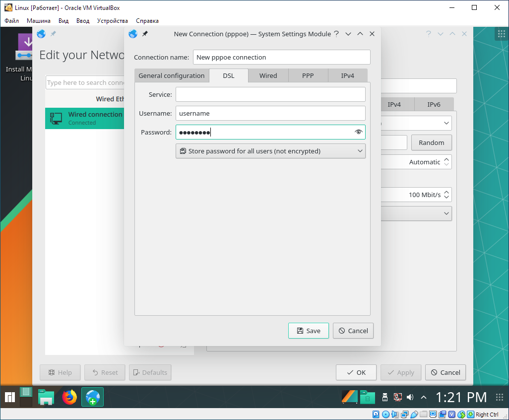Open the Manjaro application launcher menu
Viewport: 509px width, 420px height.
pos(9,397)
